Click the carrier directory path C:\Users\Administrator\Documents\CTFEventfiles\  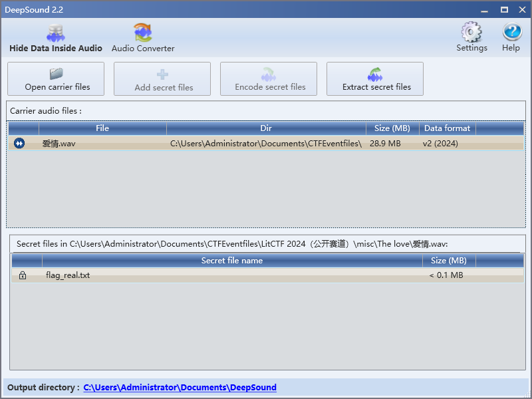(x=266, y=144)
